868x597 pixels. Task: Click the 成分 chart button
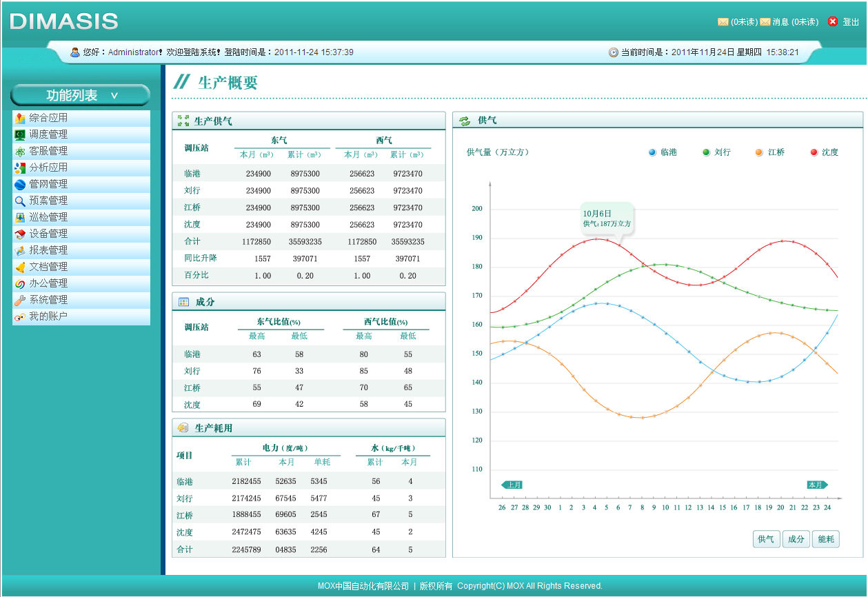[x=796, y=539]
